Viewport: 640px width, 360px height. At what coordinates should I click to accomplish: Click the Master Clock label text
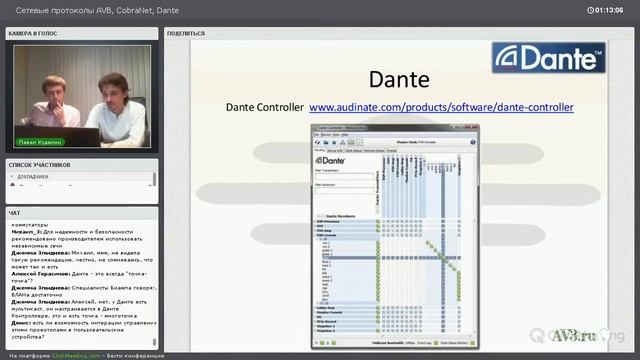point(407,142)
